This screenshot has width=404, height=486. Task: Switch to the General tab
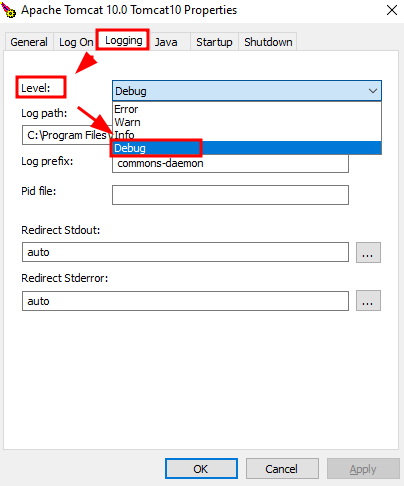29,42
